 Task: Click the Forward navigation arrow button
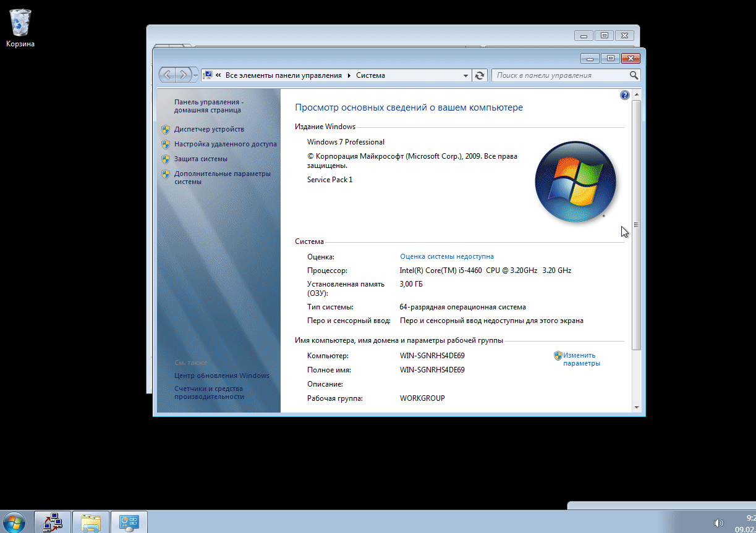click(x=184, y=75)
